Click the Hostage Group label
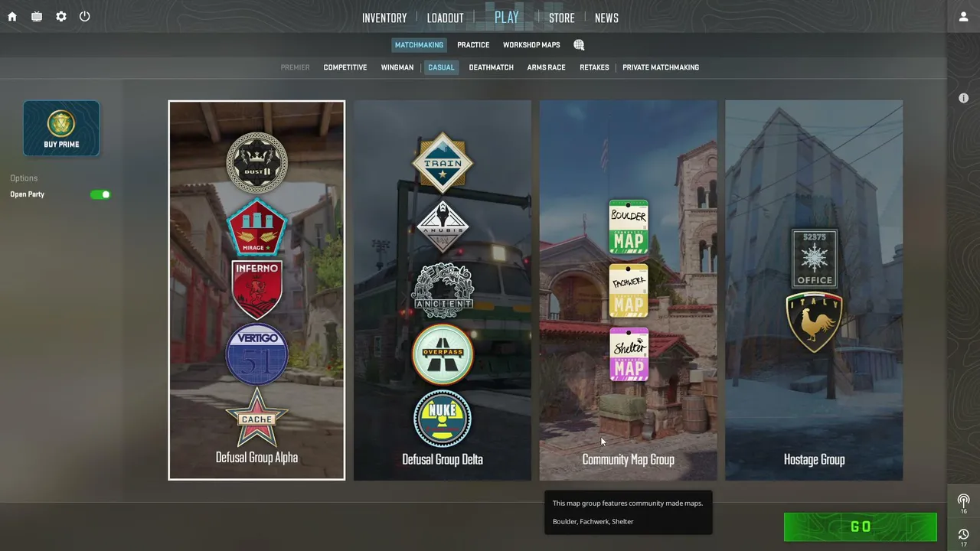The height and width of the screenshot is (551, 980). pyautogui.click(x=814, y=459)
